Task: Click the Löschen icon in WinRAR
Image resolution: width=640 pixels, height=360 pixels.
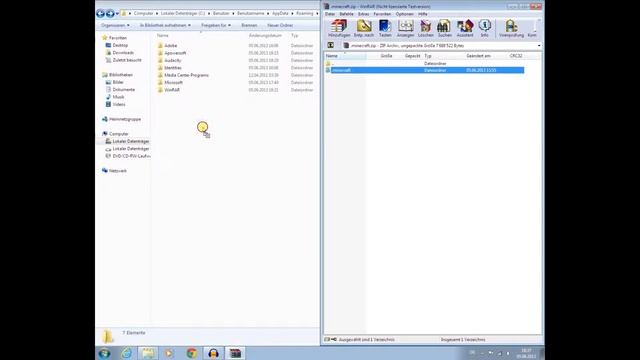Action: (426, 28)
